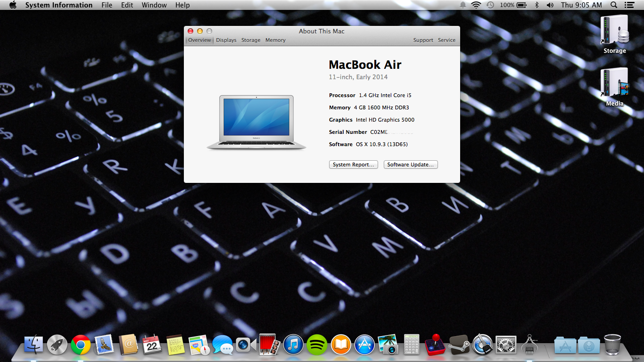Open the Time Machine menu bar icon

[x=490, y=5]
